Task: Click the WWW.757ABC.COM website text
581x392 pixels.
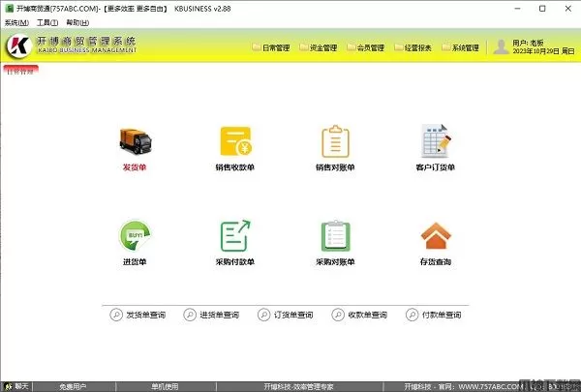Action: 491,387
